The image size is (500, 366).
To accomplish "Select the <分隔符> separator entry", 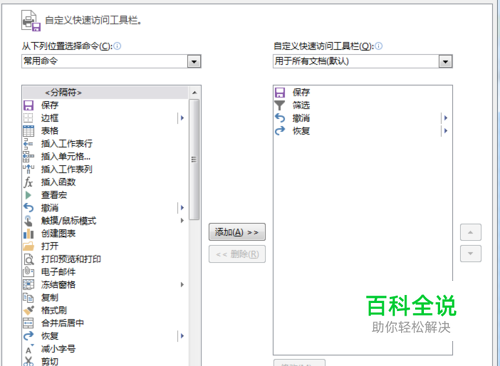I will (105, 92).
